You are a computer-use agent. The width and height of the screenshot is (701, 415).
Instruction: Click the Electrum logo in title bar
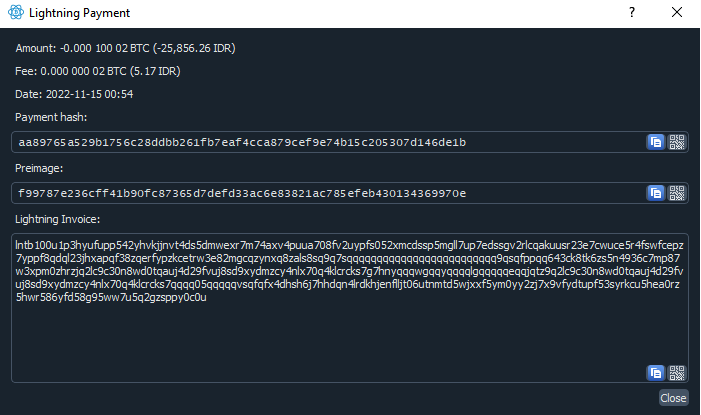click(x=16, y=12)
